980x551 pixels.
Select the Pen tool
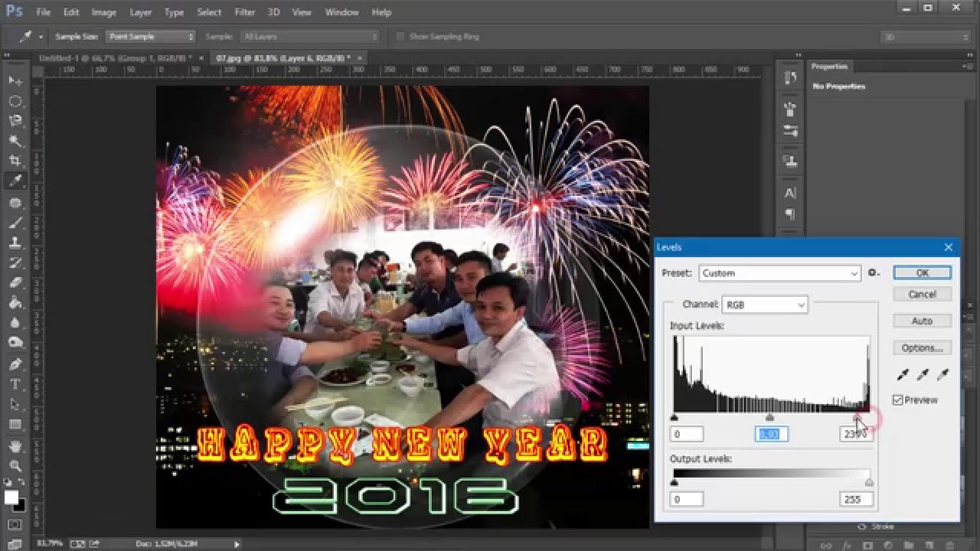[15, 364]
